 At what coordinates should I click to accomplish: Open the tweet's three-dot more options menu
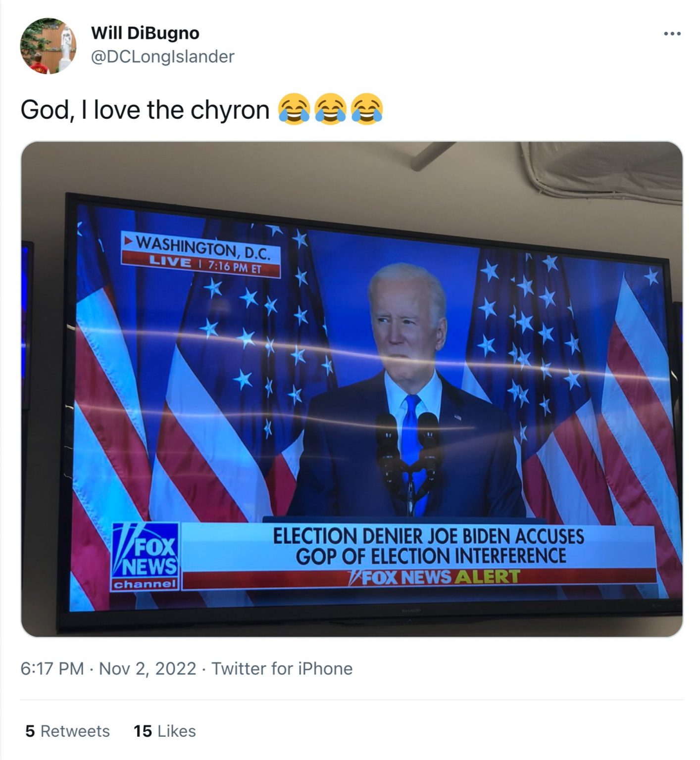(672, 34)
